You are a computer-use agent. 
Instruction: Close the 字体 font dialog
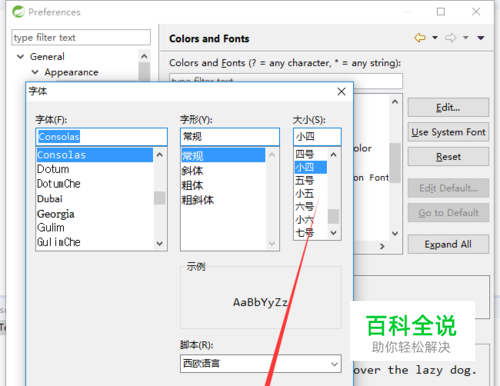[341, 91]
